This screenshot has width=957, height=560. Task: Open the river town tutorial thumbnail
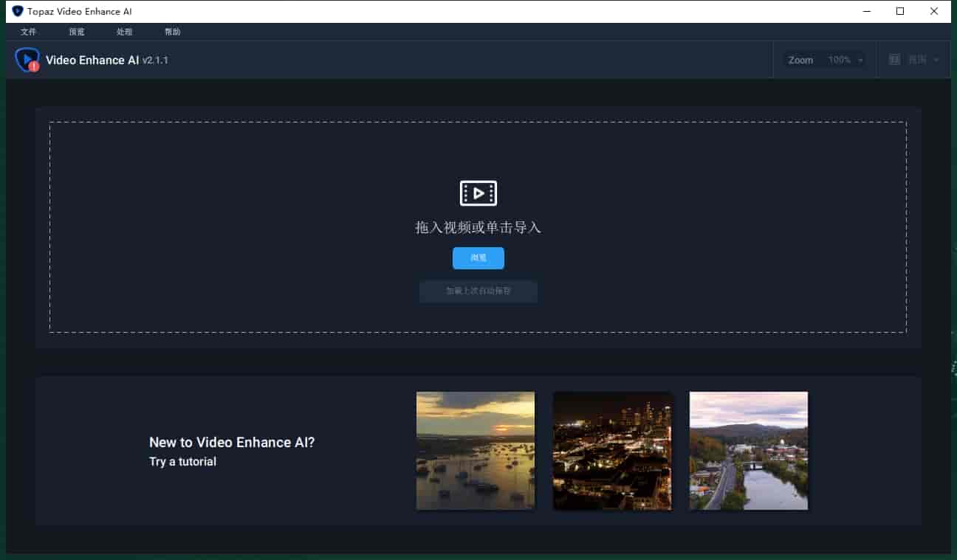pos(748,450)
